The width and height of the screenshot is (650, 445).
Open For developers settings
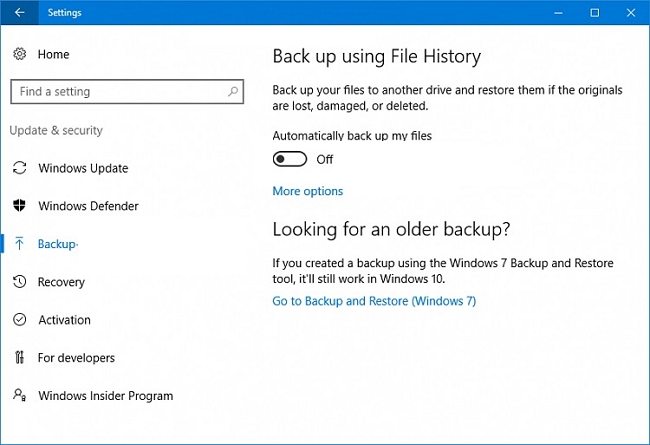[76, 357]
